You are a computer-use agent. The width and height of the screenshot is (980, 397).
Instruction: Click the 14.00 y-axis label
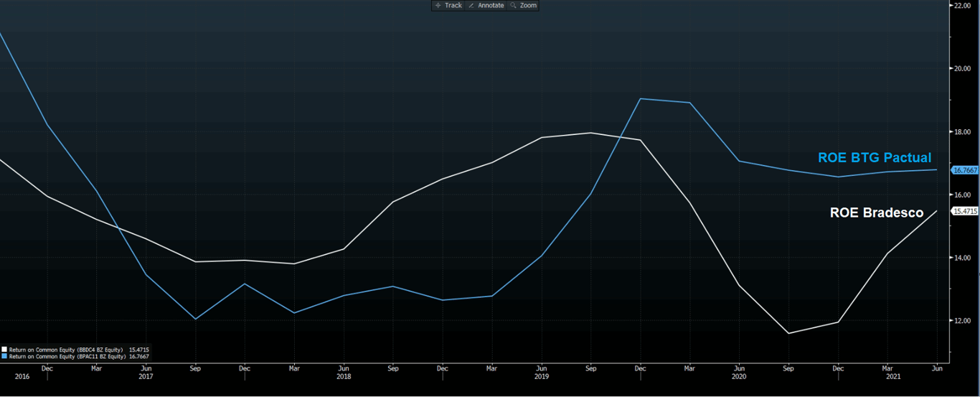[x=961, y=258]
